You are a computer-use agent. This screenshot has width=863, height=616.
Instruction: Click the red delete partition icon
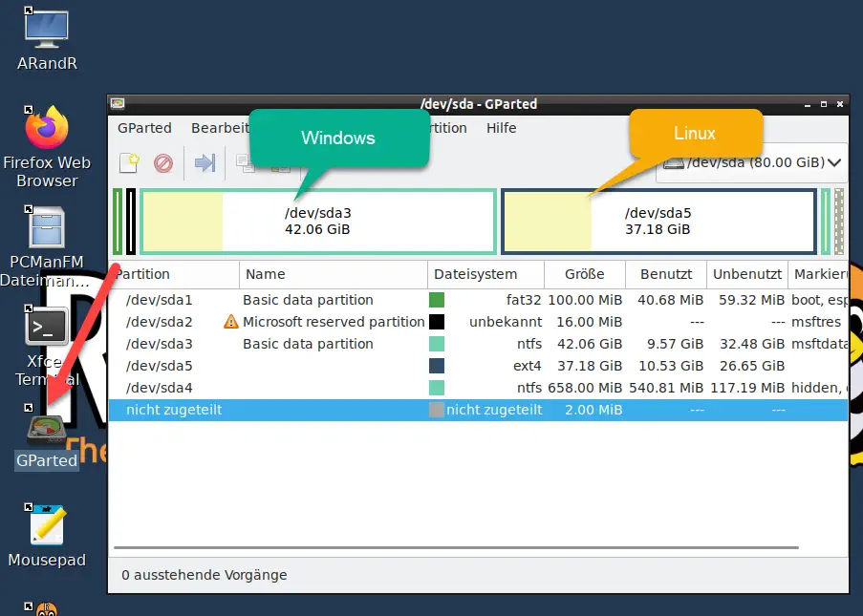pyautogui.click(x=163, y=163)
